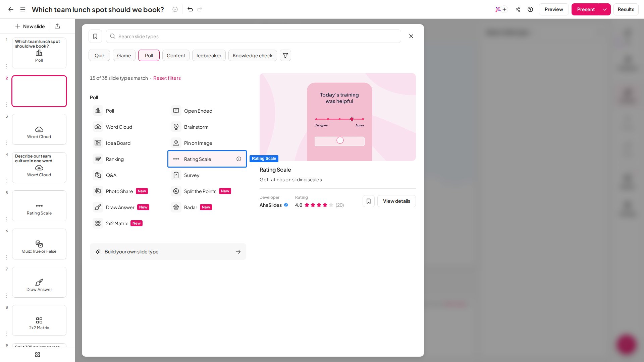
Task: Filter by the Game category
Action: click(124, 55)
